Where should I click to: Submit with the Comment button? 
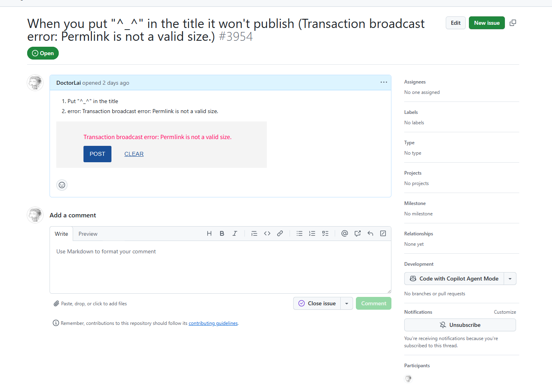click(x=373, y=303)
